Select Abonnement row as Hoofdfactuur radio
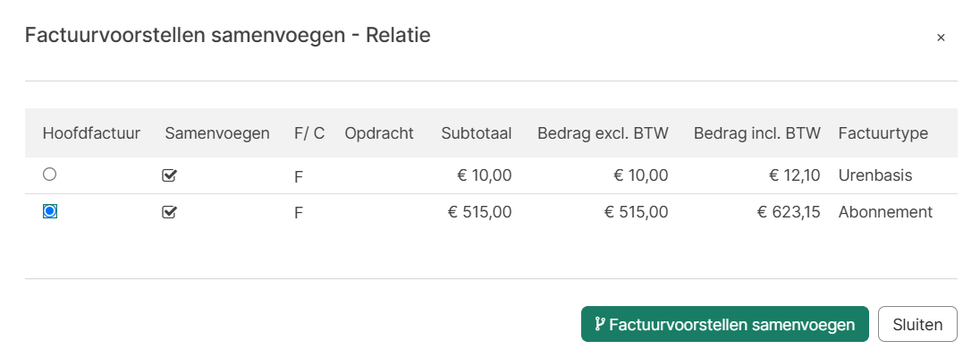The width and height of the screenshot is (980, 358). coord(49,211)
